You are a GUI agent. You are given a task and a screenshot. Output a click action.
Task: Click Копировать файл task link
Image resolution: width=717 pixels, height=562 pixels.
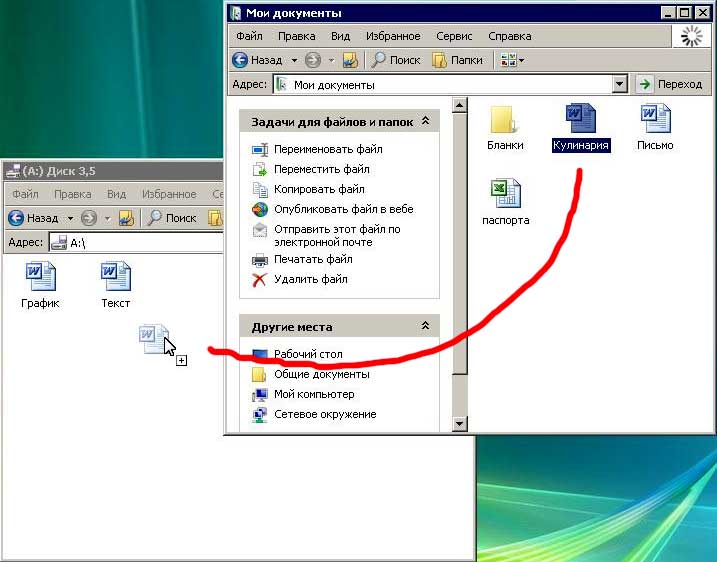[319, 189]
